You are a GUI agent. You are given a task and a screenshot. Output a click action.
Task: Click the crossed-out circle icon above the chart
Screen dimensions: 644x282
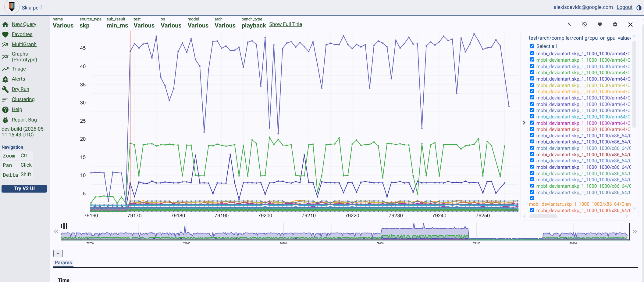(585, 24)
